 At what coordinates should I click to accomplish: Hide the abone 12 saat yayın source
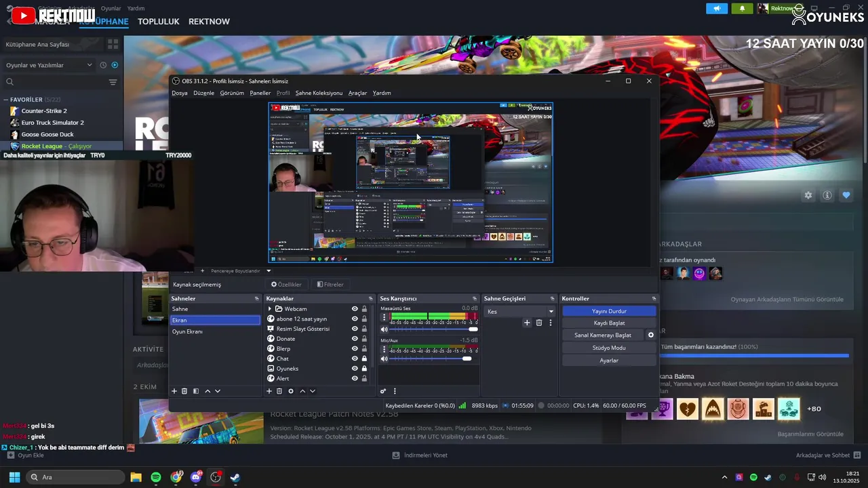[355, 319]
